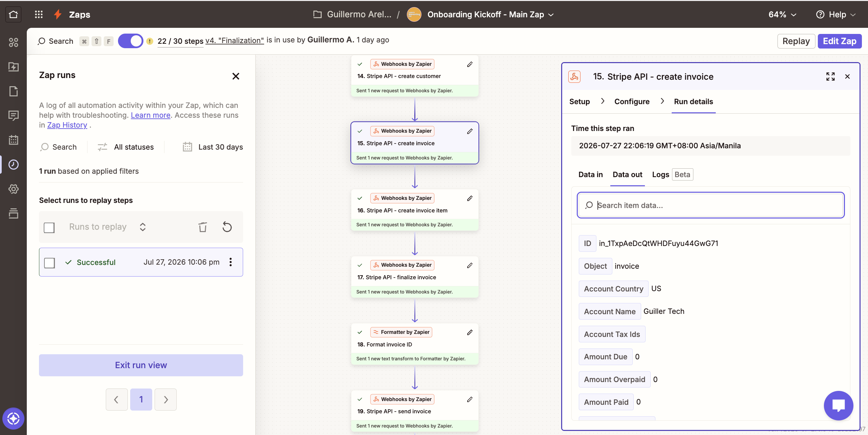Click Formatter by Zapier badge on step 18
Image resolution: width=868 pixels, height=435 pixels.
[x=401, y=332]
